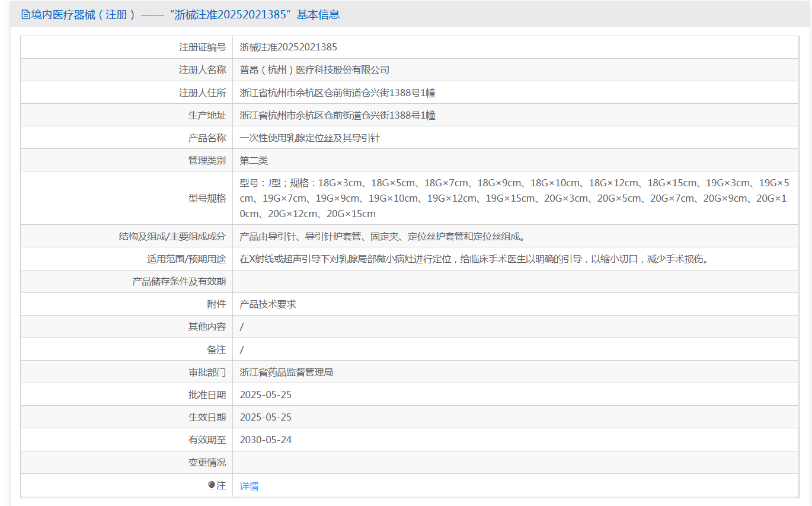Image resolution: width=812 pixels, height=506 pixels.
Task: Select the 产品技术要求 value
Action: (268, 304)
